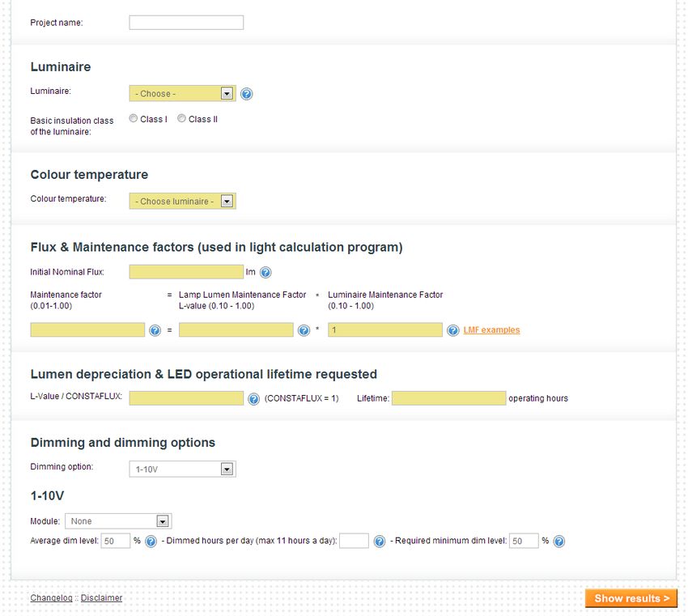Expand the Module None dropdown
This screenshot has height=616, width=688.
click(118, 521)
